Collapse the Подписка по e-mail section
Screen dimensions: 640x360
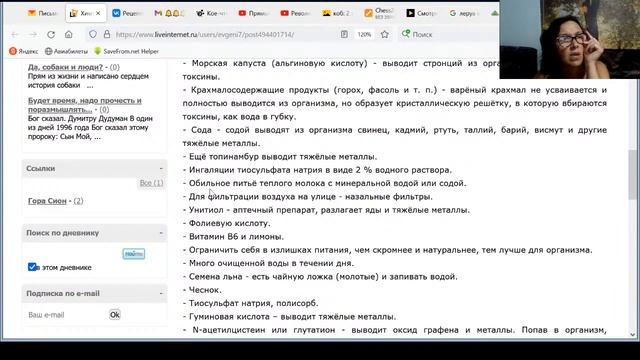point(161,293)
